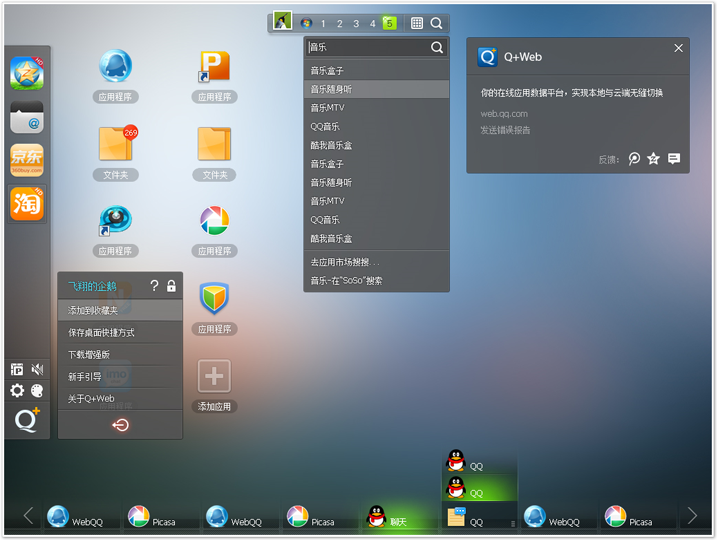Open the theme palette icon
Screen dimensions: 717x540
37,390
